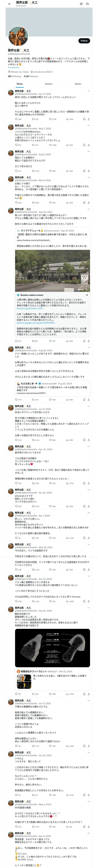Open the Media tab
The image size is (98, 868).
coord(78,84)
